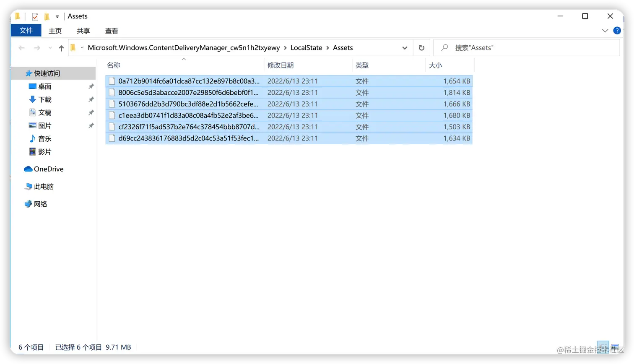Select file cf2326f71f5ad537b2e764c378454bbb8707d...
Viewport: 634px width, 364px height.
click(289, 127)
